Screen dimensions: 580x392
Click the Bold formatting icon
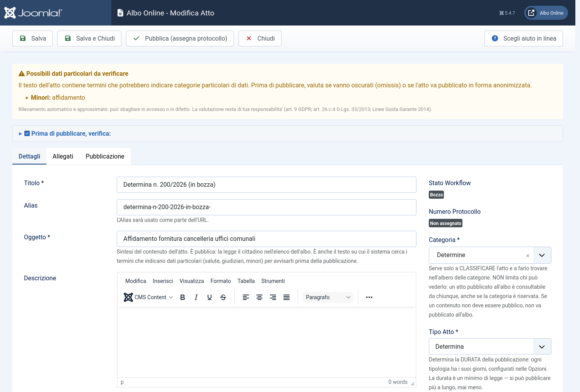click(183, 297)
